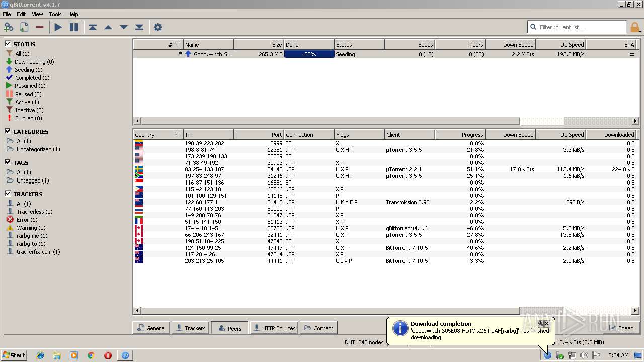Open the Help menu
644x362 pixels.
click(73, 14)
